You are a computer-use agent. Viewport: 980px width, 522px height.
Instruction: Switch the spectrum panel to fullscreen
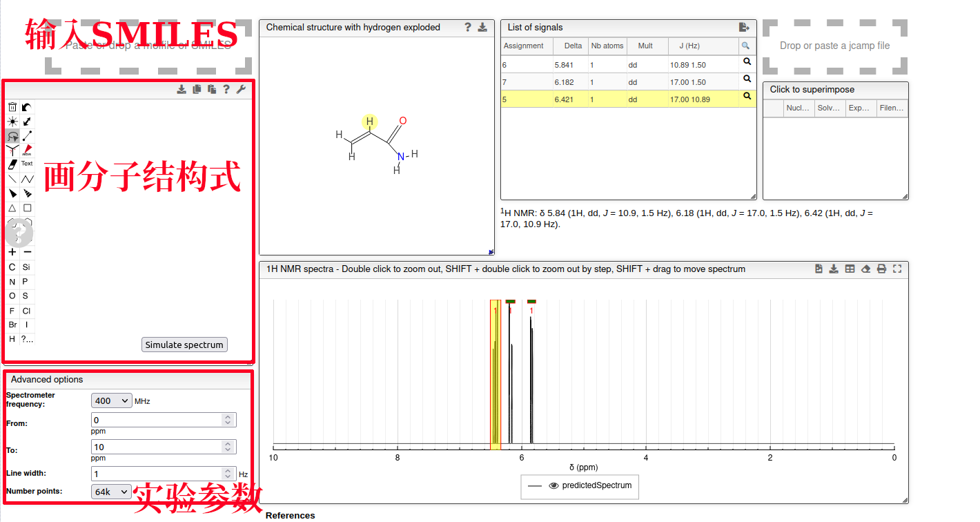(x=897, y=269)
